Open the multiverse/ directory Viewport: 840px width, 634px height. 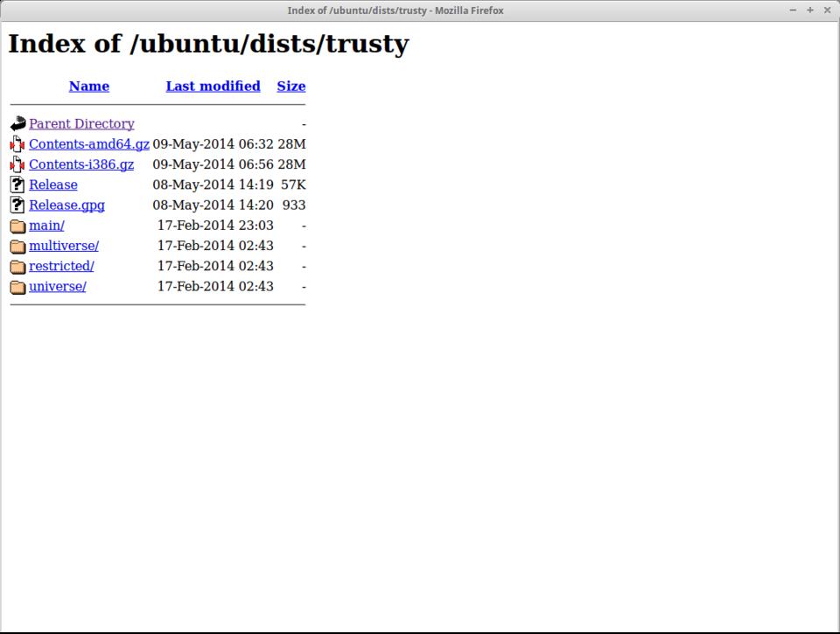[64, 246]
